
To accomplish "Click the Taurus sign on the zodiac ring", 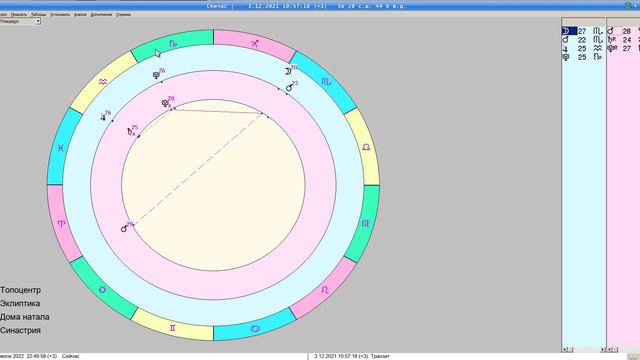I will click(x=102, y=289).
